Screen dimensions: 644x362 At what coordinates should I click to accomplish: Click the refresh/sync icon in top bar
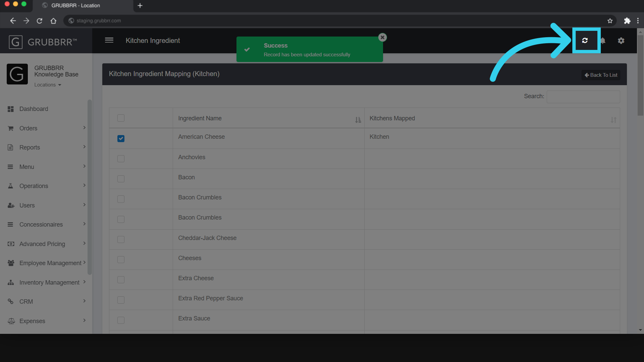pyautogui.click(x=585, y=40)
